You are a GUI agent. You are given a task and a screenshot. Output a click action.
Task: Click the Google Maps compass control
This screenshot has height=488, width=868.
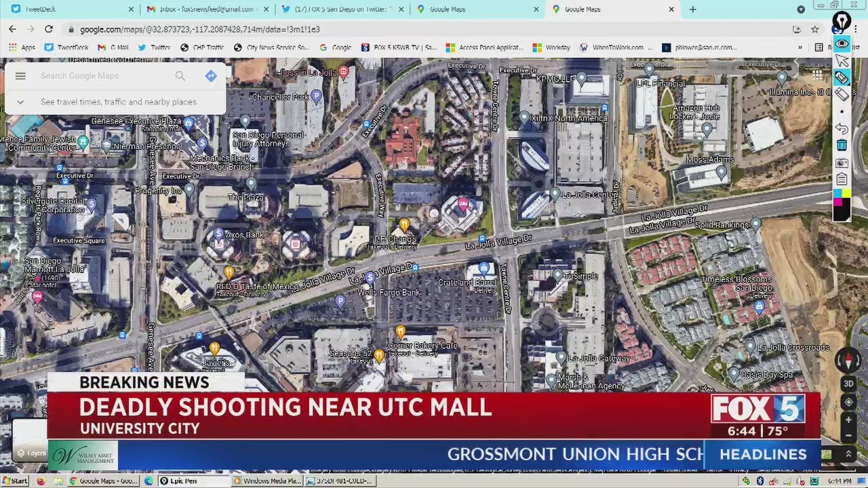click(848, 360)
